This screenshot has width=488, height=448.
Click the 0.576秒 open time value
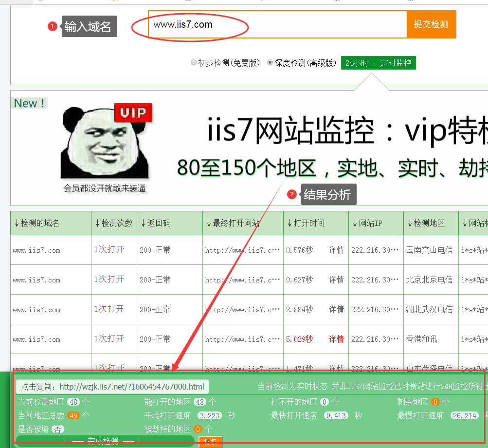(x=299, y=250)
